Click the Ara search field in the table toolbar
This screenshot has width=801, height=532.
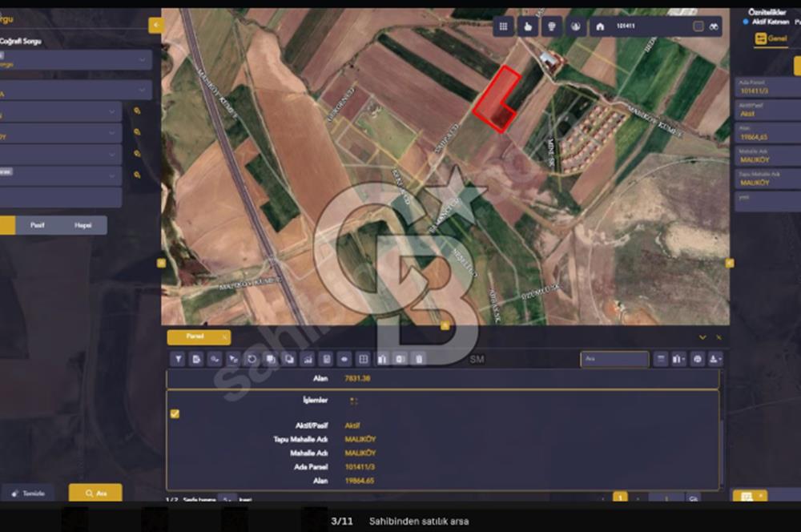(x=614, y=359)
